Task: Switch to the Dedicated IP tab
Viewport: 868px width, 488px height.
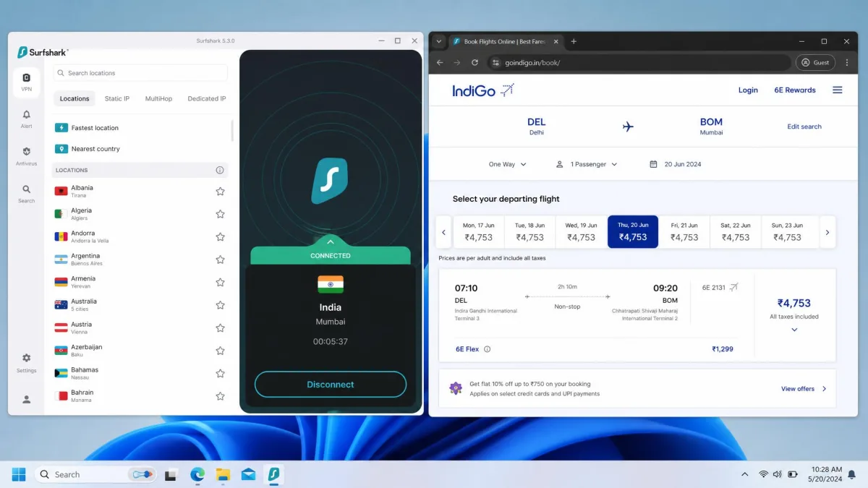Action: (207, 98)
